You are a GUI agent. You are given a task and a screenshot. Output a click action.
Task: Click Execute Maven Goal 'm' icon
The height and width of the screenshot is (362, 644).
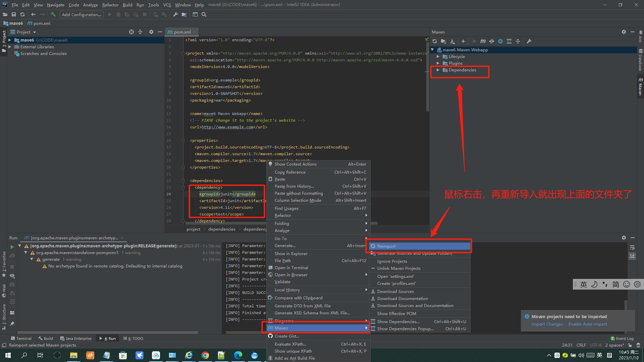pyautogui.click(x=483, y=41)
